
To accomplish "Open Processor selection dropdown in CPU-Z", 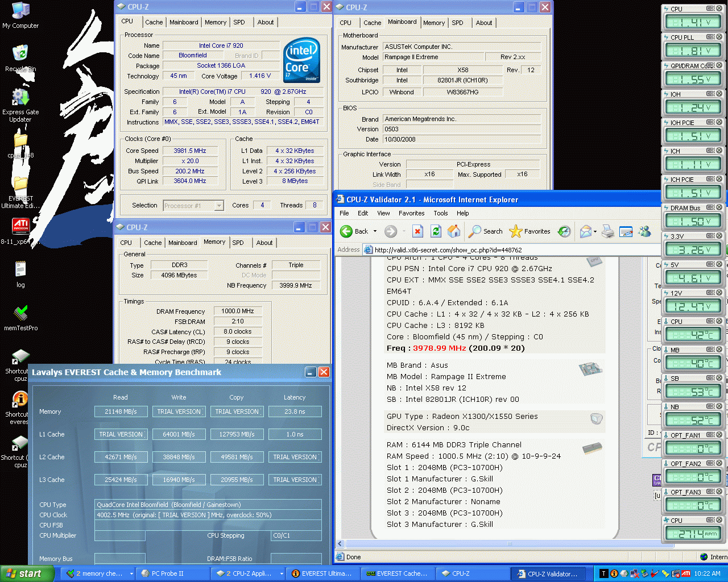I will [x=193, y=206].
